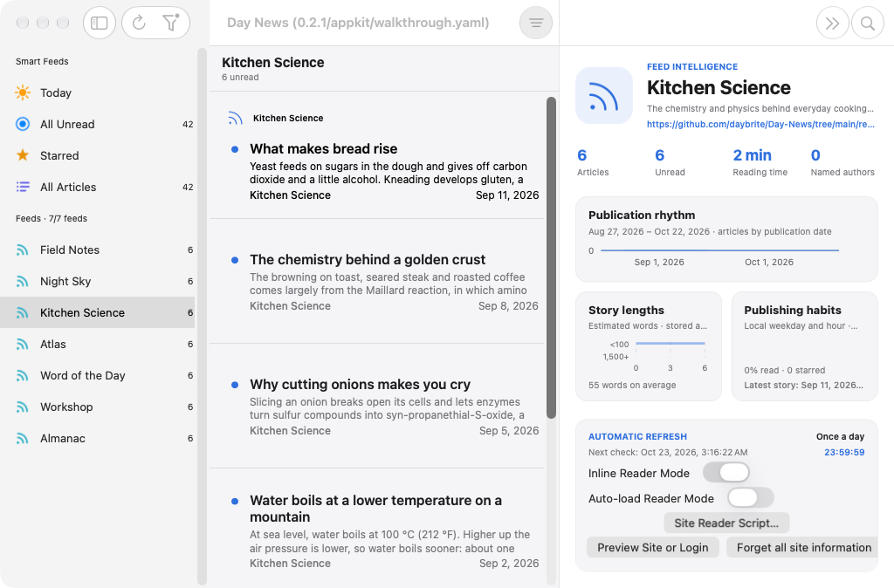Click the large Kitchen Science feed thumbnail
894x588 pixels.
coord(604,96)
